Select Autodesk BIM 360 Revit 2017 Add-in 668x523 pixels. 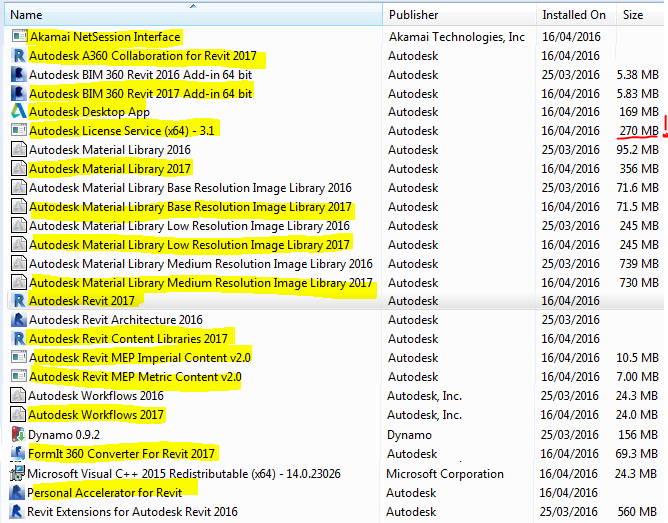[x=141, y=93]
